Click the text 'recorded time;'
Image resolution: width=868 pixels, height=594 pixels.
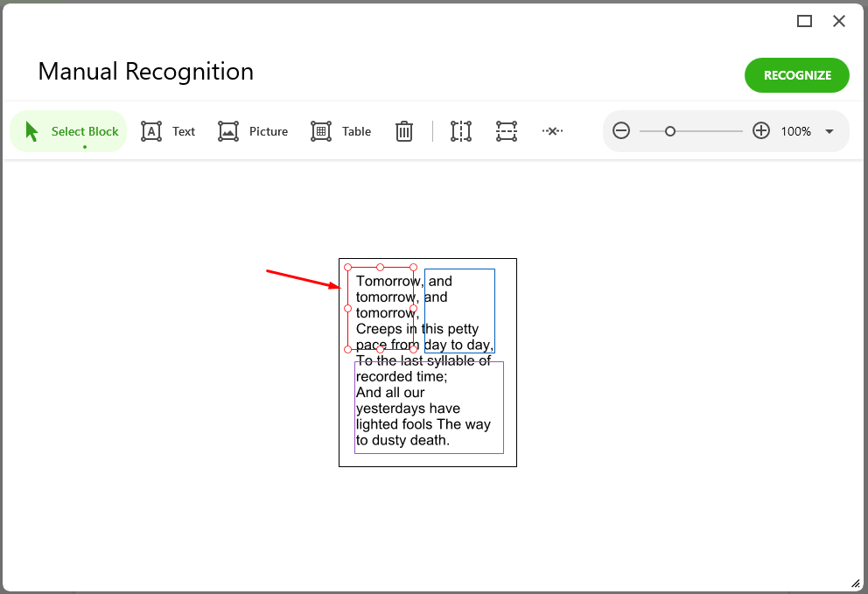(402, 376)
